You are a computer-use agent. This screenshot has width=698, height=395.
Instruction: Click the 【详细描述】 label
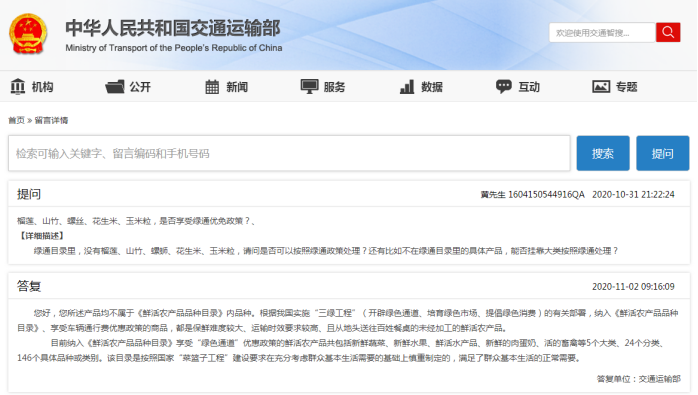pyautogui.click(x=42, y=236)
